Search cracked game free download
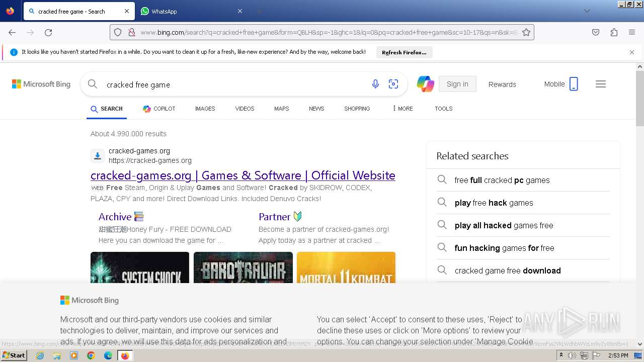Screen dimensions: 644x362 click(523, 270)
